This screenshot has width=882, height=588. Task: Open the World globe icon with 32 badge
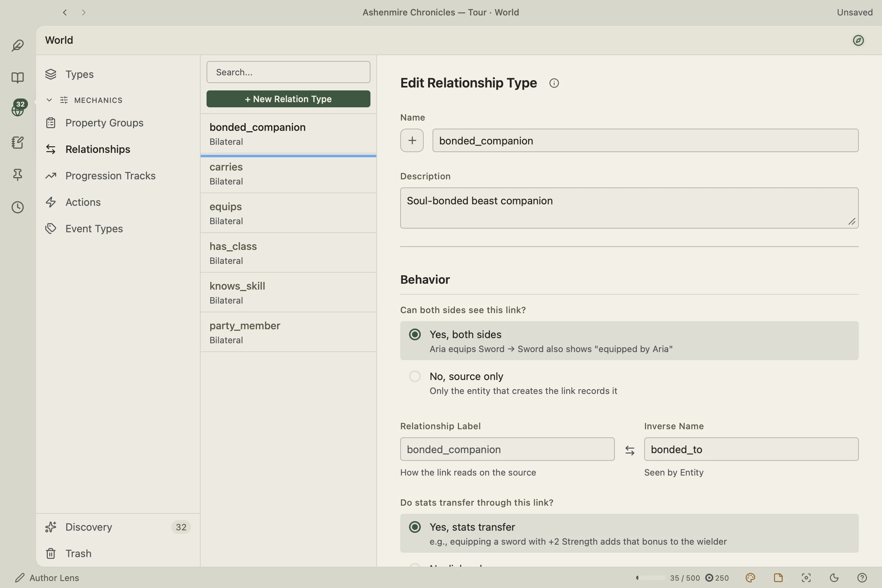[x=18, y=109]
